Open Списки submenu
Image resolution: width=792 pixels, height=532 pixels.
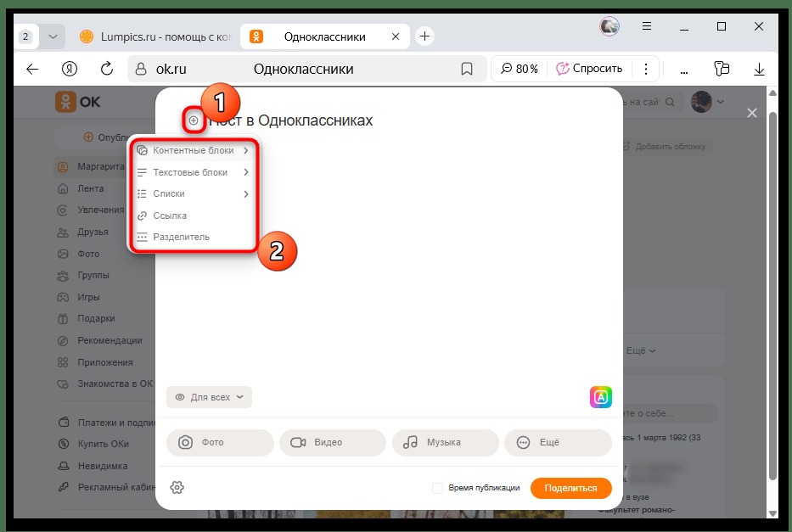[194, 193]
